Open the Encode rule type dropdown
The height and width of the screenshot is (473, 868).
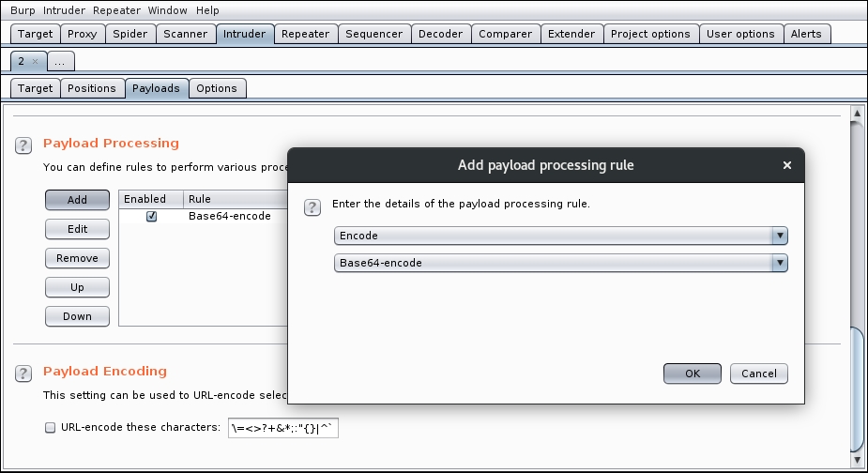(561, 236)
